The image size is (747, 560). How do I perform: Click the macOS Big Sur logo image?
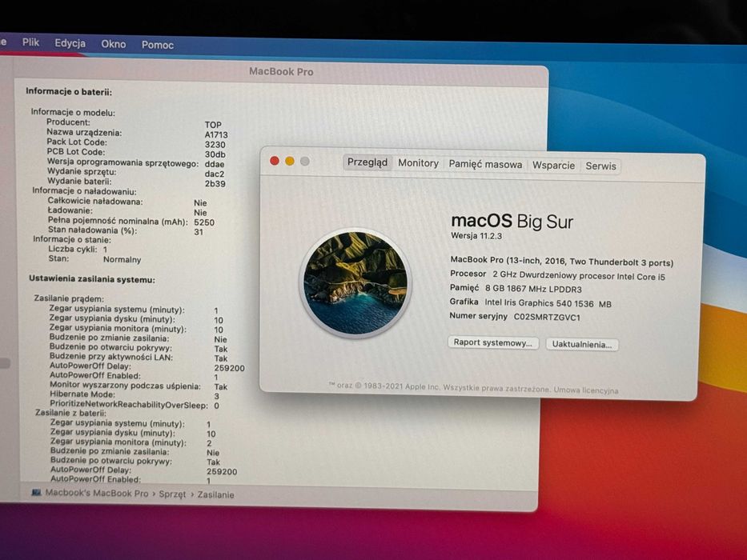(x=355, y=283)
